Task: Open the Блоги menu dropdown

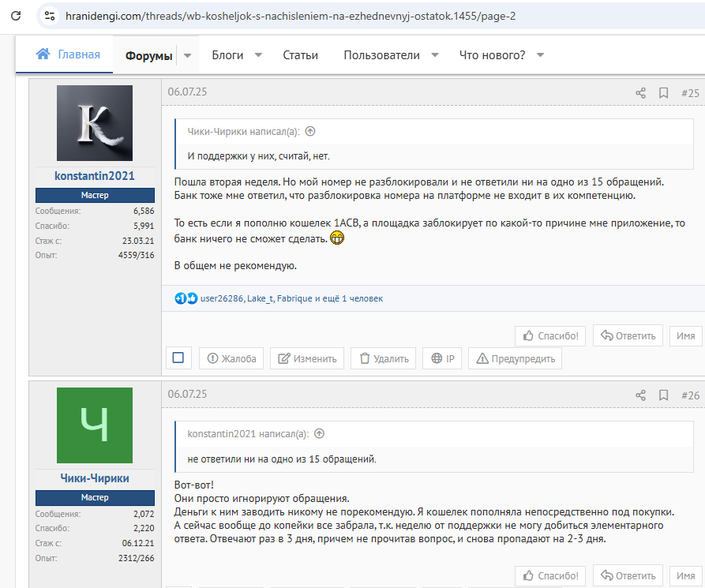Action: pos(258,55)
